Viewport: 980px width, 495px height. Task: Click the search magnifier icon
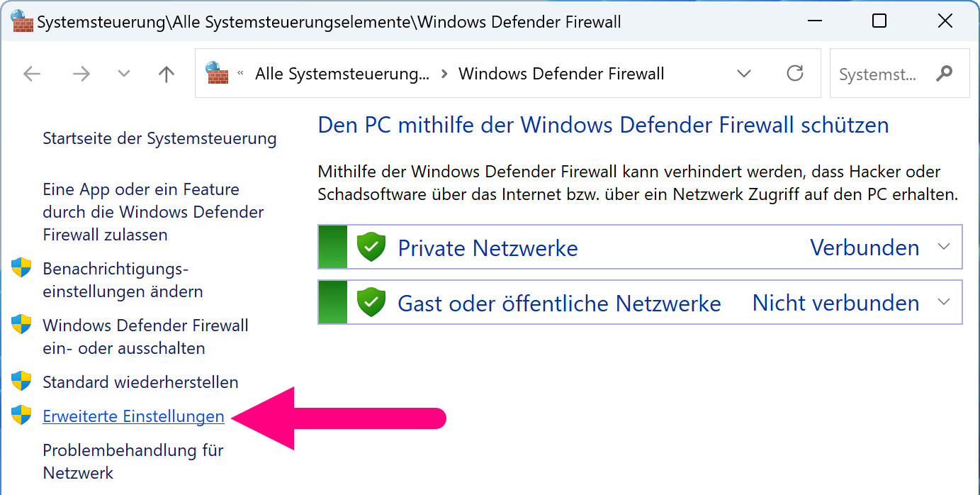tap(944, 73)
